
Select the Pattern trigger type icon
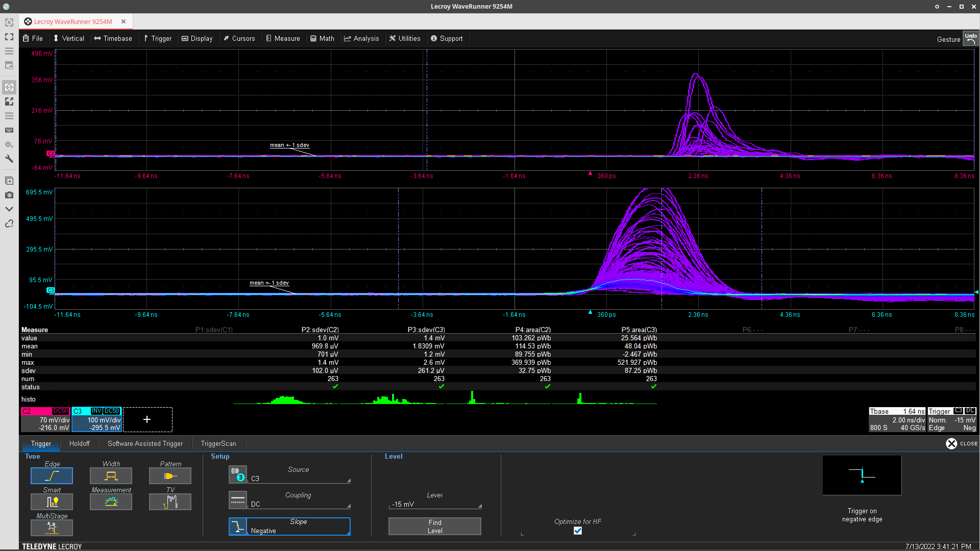pos(170,475)
